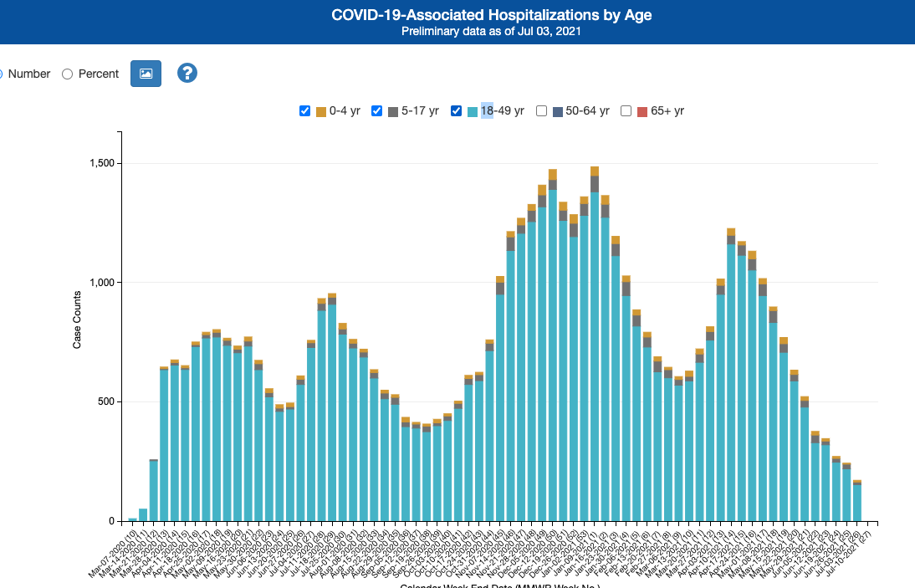Click the red 65+ yr legend swatch
915x588 pixels.
(642, 111)
